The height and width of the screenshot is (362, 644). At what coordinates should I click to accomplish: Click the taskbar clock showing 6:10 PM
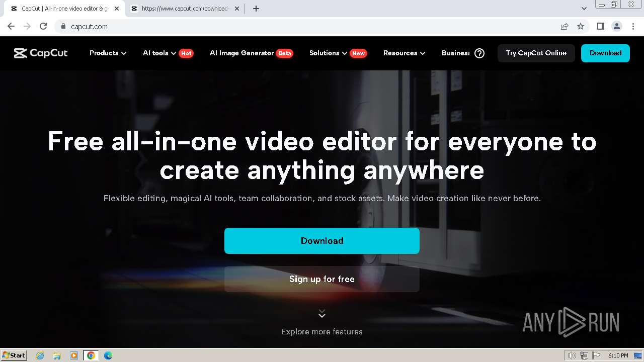(618, 355)
